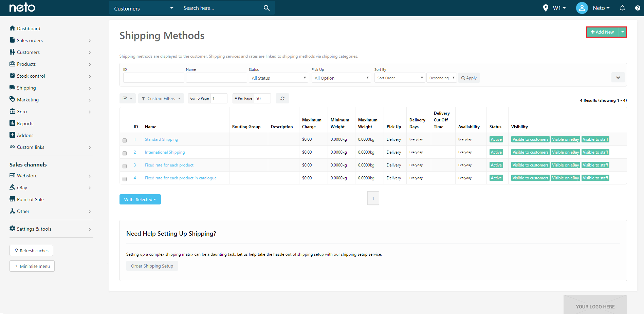The height and width of the screenshot is (314, 644).
Task: Click page 1 pagination button
Action: 373,198
